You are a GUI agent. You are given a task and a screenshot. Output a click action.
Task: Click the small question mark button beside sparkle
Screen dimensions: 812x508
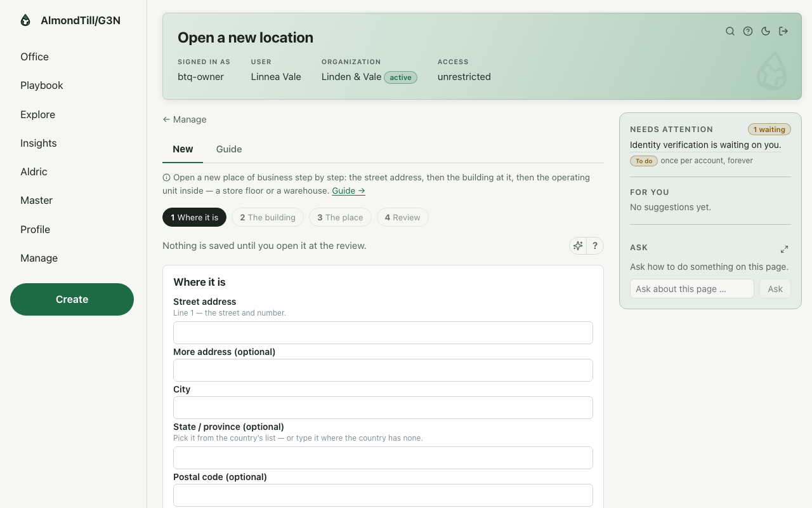(595, 246)
